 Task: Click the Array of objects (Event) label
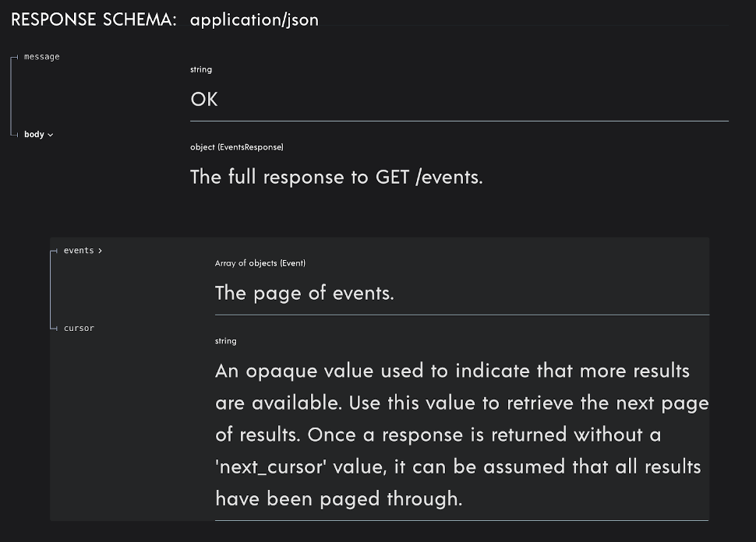pos(260,263)
